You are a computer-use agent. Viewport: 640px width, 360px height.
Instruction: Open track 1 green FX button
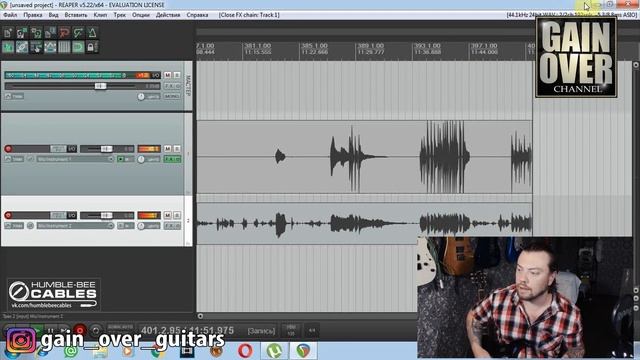(169, 159)
